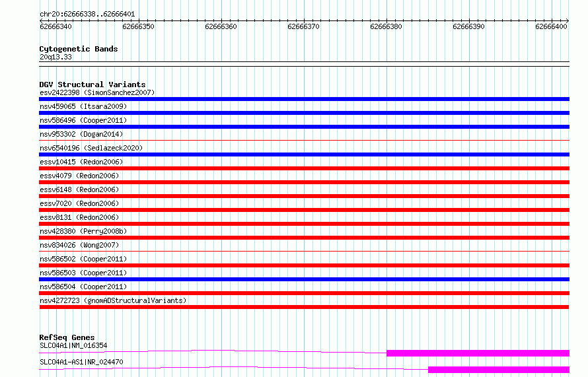The height and width of the screenshot is (377, 588).
Task: Select the red bar under nsv586504
Action: click(x=304, y=293)
